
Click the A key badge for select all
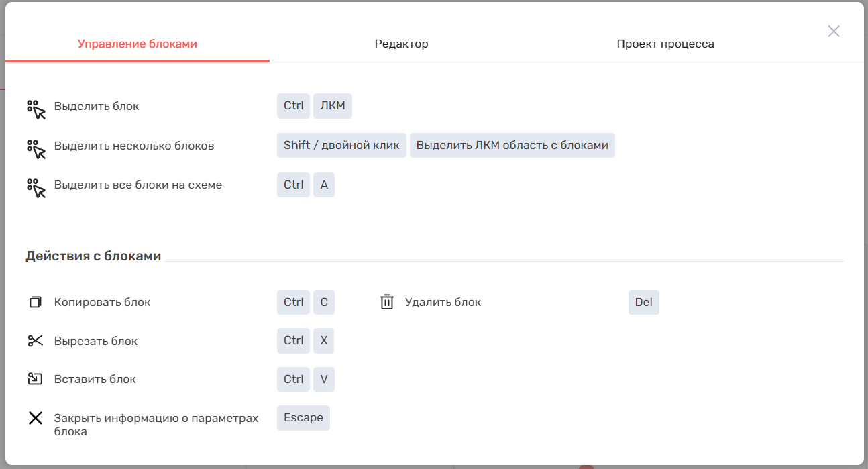point(324,185)
